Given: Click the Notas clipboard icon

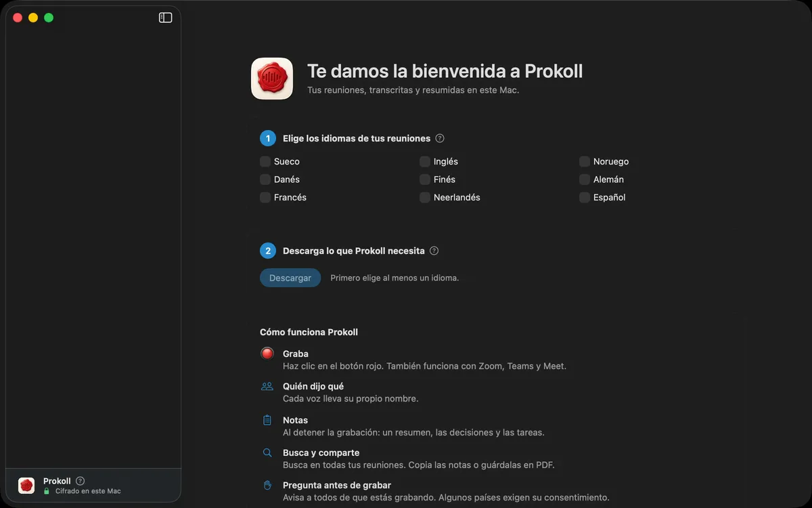Looking at the screenshot, I should 267,420.
